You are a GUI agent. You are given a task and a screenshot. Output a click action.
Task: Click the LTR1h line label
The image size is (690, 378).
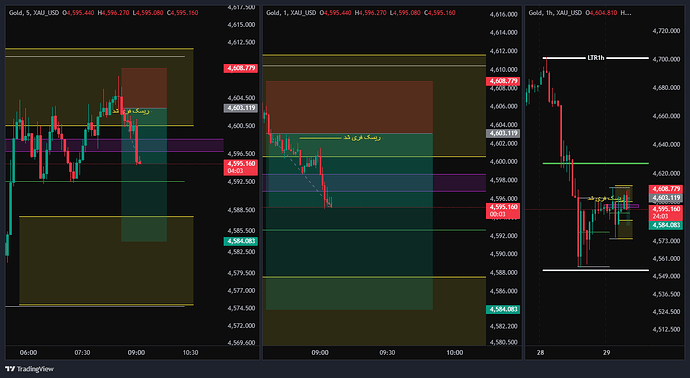coord(595,58)
